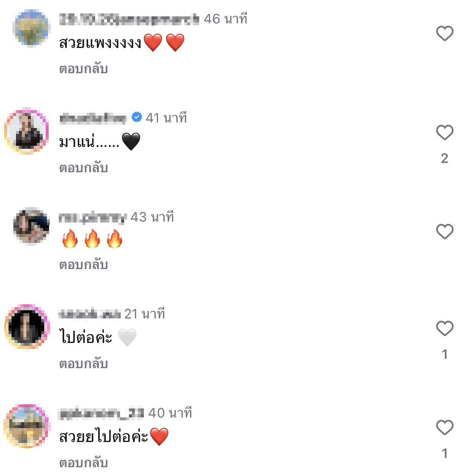Click the blue verified badge icon
476x475 pixels.
[137, 117]
